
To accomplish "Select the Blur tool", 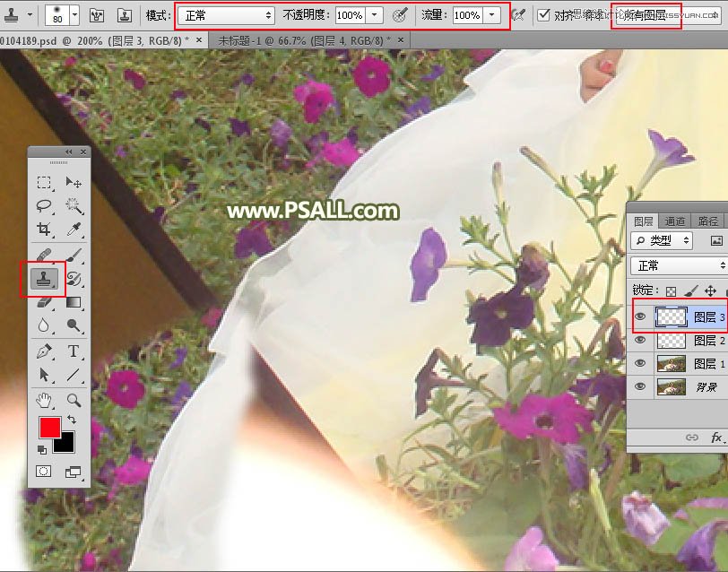I will coord(44,325).
